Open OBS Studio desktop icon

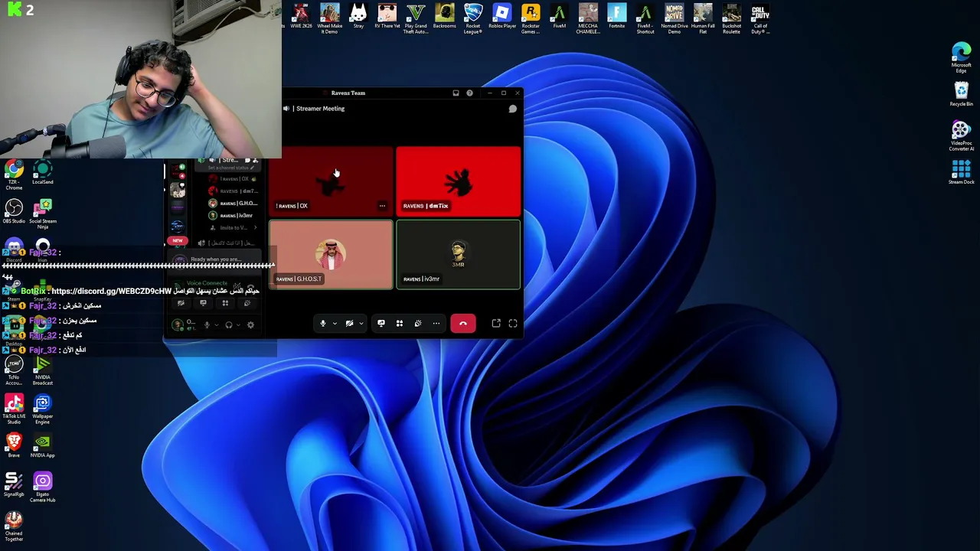tap(14, 212)
